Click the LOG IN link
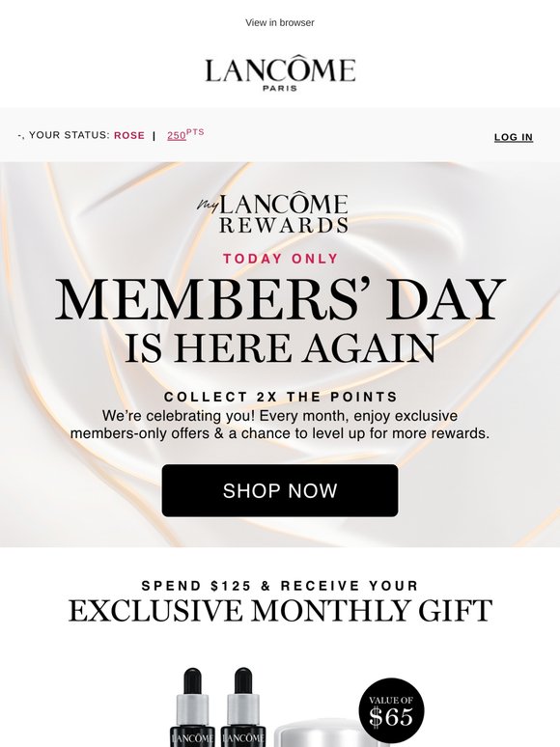Screen dimensions: 560x747 tap(514, 137)
